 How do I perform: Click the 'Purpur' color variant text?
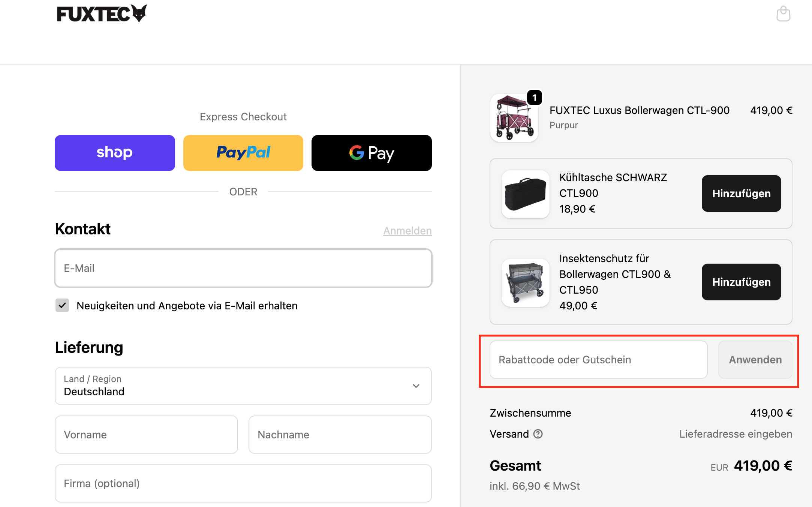[564, 125]
